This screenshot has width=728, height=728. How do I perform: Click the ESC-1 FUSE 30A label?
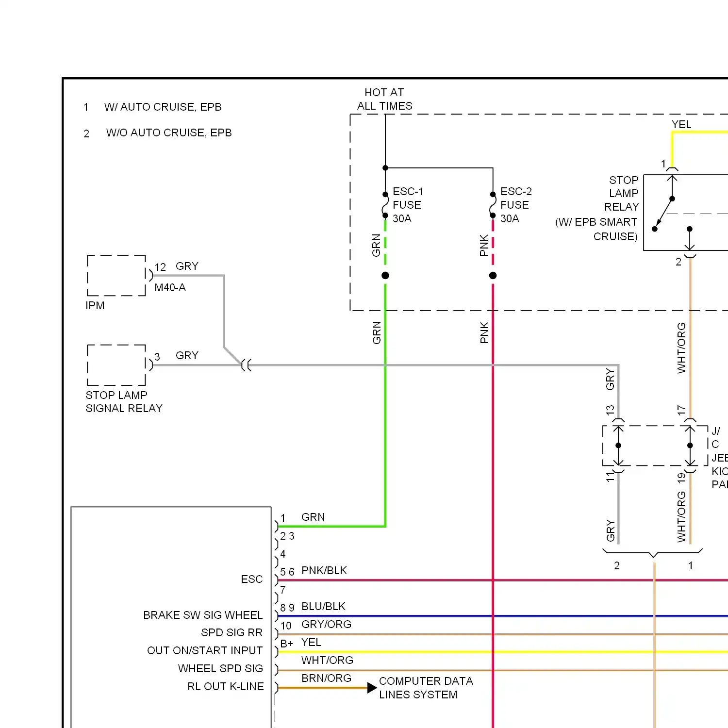point(408,205)
